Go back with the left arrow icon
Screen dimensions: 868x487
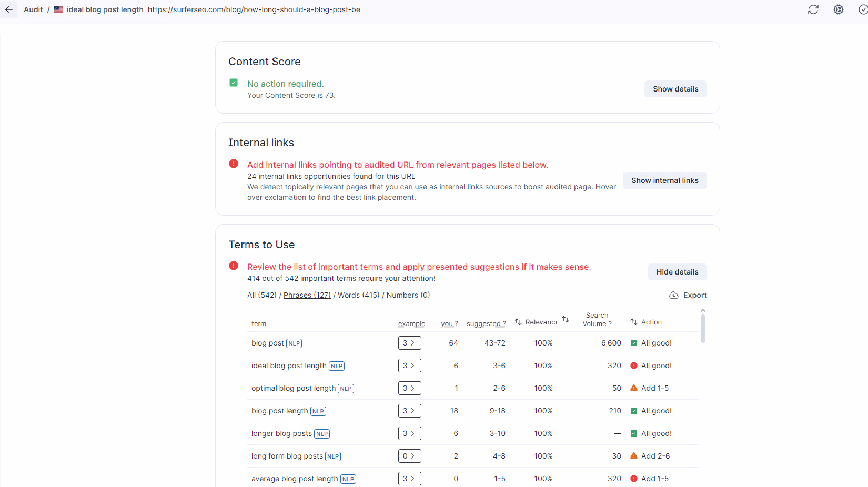tap(9, 9)
